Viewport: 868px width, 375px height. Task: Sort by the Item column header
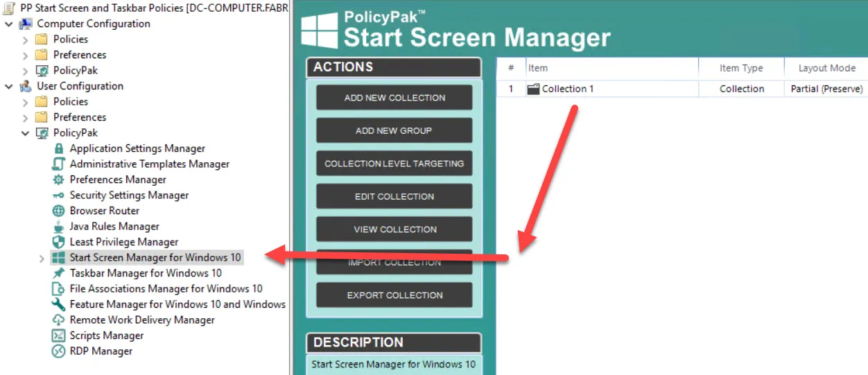click(x=611, y=68)
